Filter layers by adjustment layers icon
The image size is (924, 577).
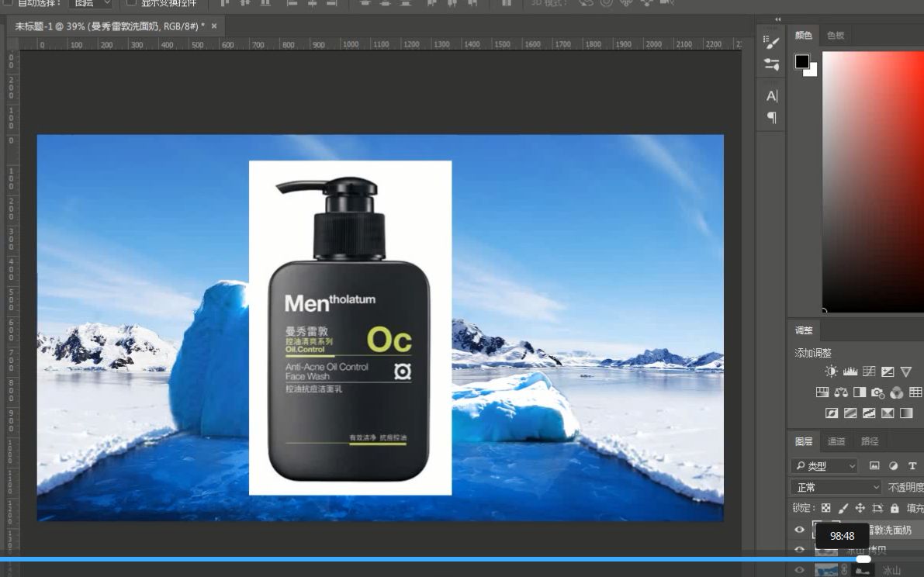click(x=894, y=466)
